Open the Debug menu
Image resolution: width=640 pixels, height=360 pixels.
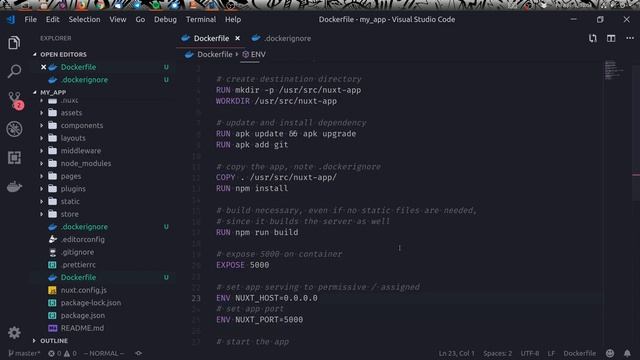pos(165,20)
